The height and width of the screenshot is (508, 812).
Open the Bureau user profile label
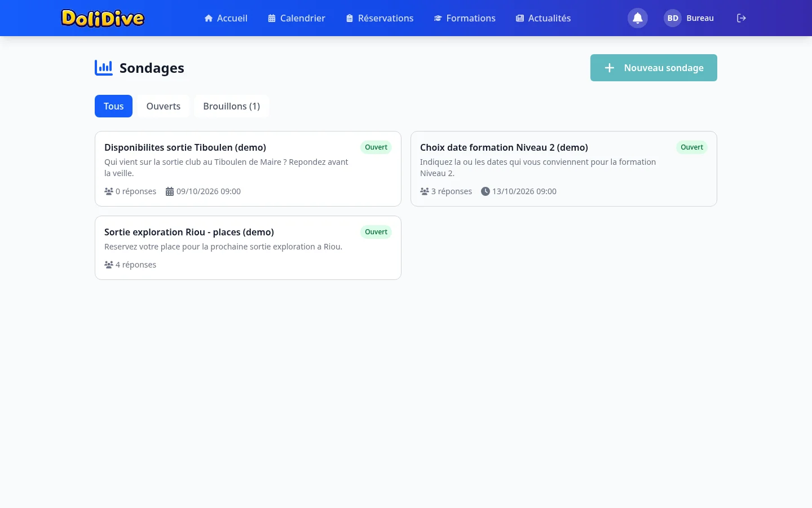(700, 18)
